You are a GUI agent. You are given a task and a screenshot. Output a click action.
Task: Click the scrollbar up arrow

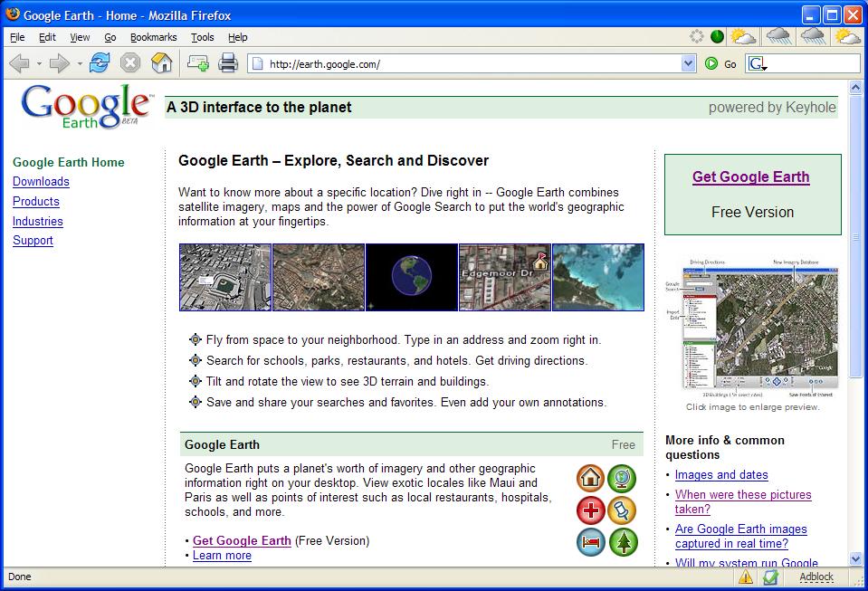coord(855,88)
